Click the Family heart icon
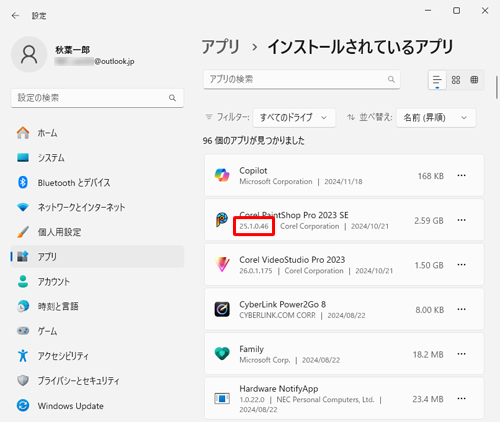This screenshot has width=500, height=422. tap(222, 354)
